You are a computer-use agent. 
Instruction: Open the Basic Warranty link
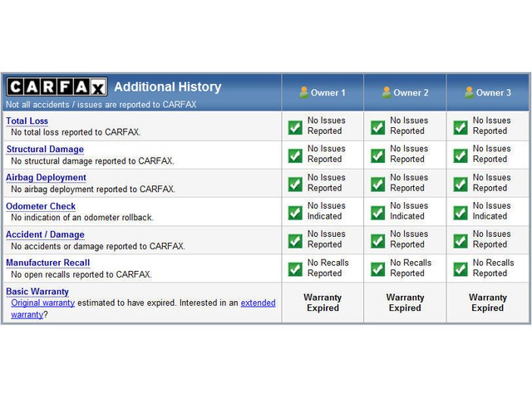pyautogui.click(x=37, y=292)
